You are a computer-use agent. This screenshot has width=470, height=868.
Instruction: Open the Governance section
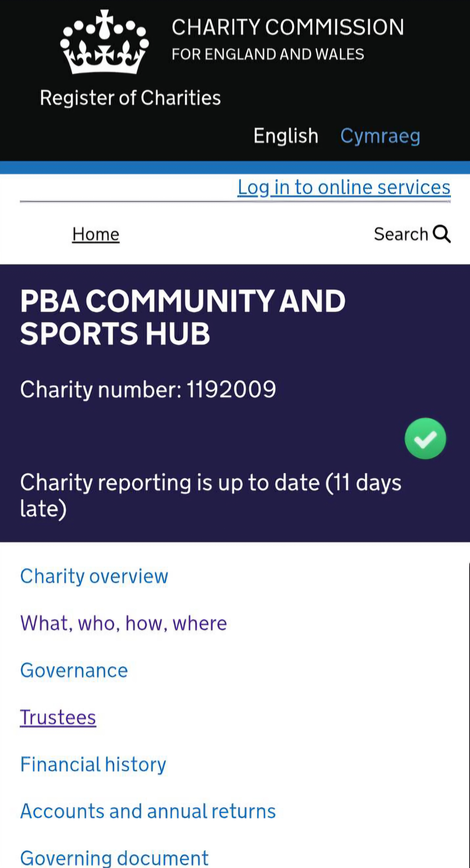click(74, 670)
